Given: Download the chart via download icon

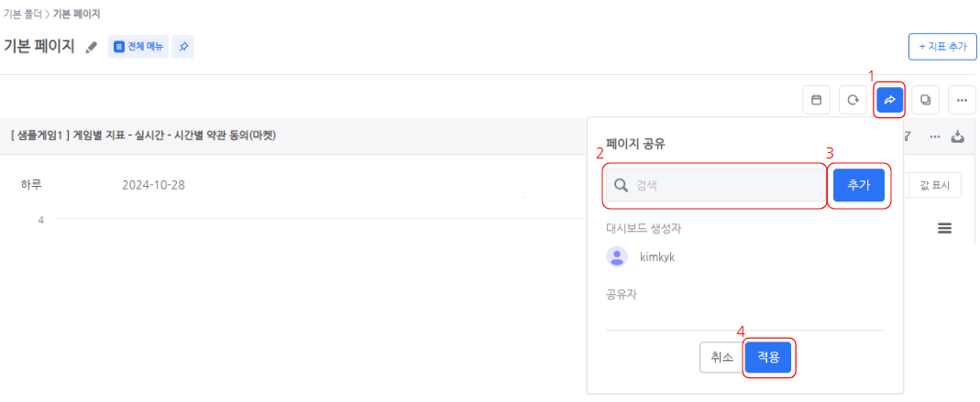Looking at the screenshot, I should click(x=958, y=136).
